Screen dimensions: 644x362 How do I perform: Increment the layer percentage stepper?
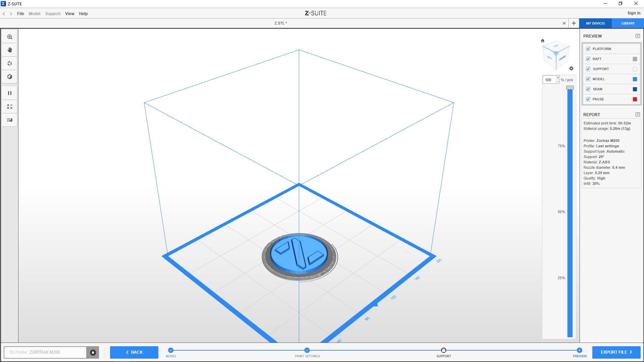coord(558,78)
